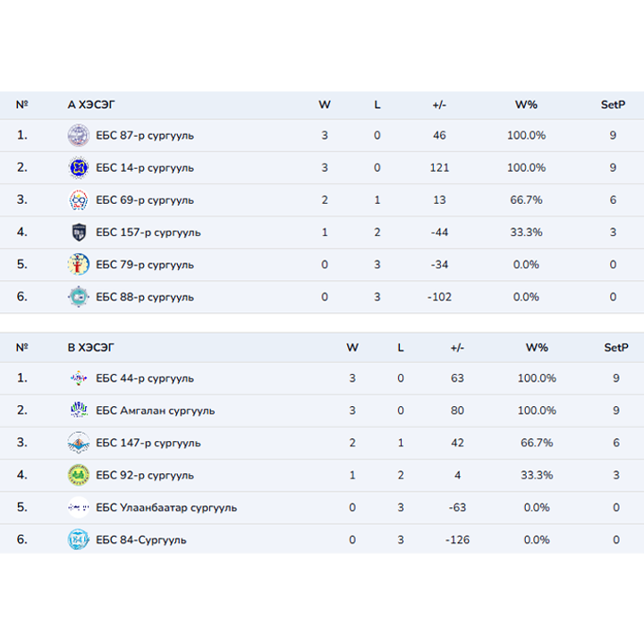This screenshot has height=644, width=644.
Task: Select the B ХЭСЭГ group header
Action: pos(91,347)
